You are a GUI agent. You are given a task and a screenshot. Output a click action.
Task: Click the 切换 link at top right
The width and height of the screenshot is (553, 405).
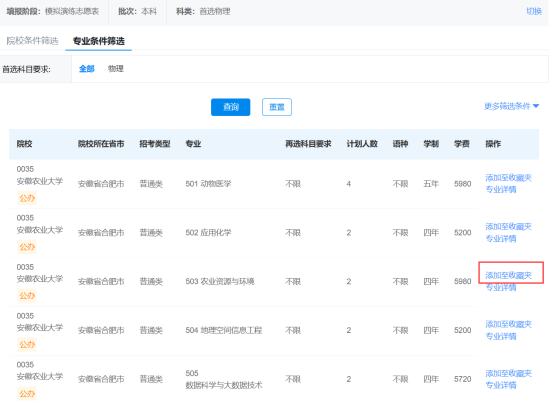[x=534, y=11]
